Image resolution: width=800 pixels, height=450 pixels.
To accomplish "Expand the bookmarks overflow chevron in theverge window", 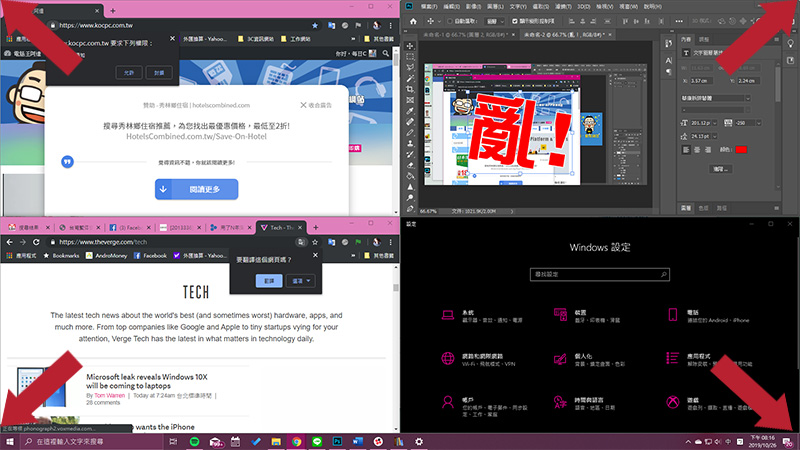I will [353, 256].
